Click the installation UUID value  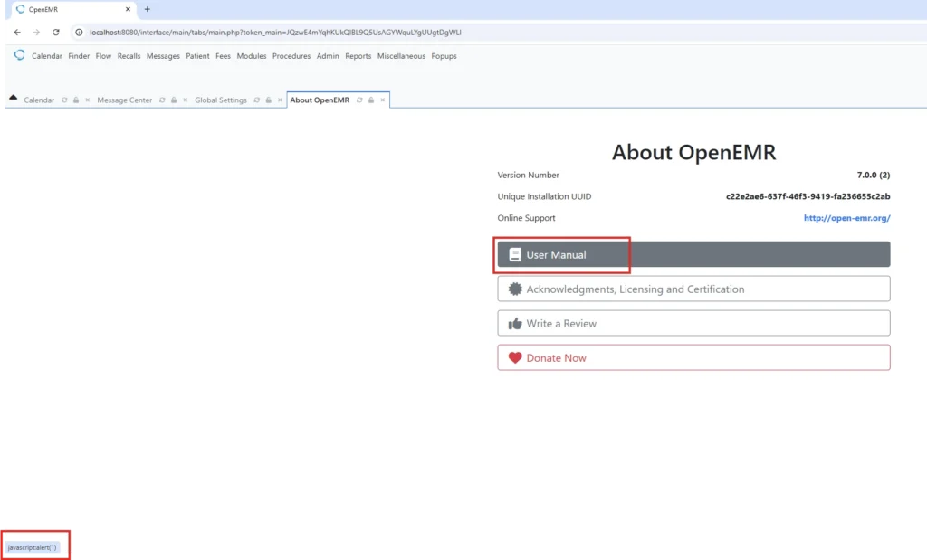click(x=808, y=196)
